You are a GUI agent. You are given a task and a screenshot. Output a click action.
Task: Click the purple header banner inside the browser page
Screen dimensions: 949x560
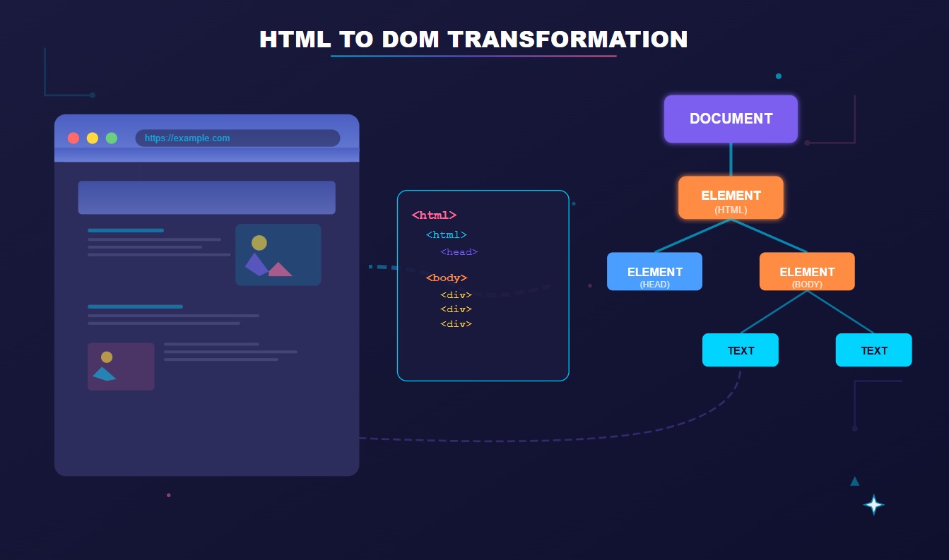(x=206, y=197)
